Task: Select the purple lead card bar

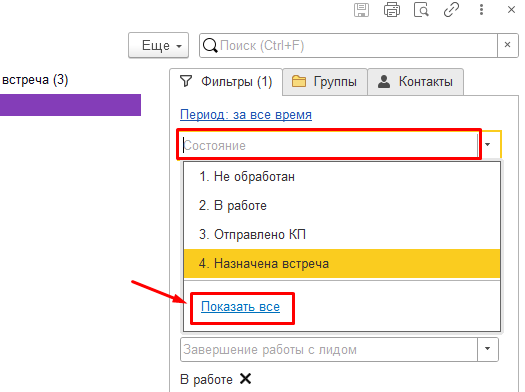Action: pos(70,105)
